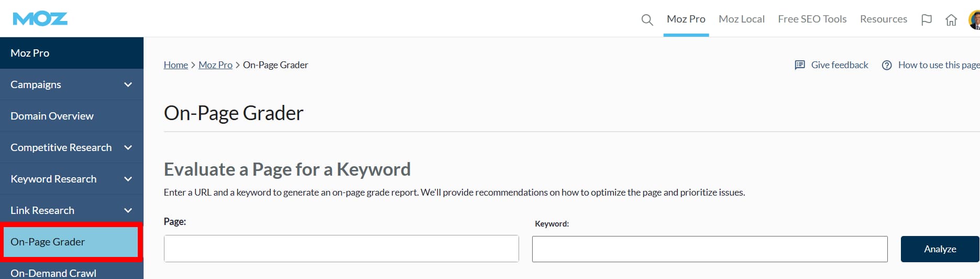Click the flag notifications icon
980x279 pixels.
tap(926, 20)
